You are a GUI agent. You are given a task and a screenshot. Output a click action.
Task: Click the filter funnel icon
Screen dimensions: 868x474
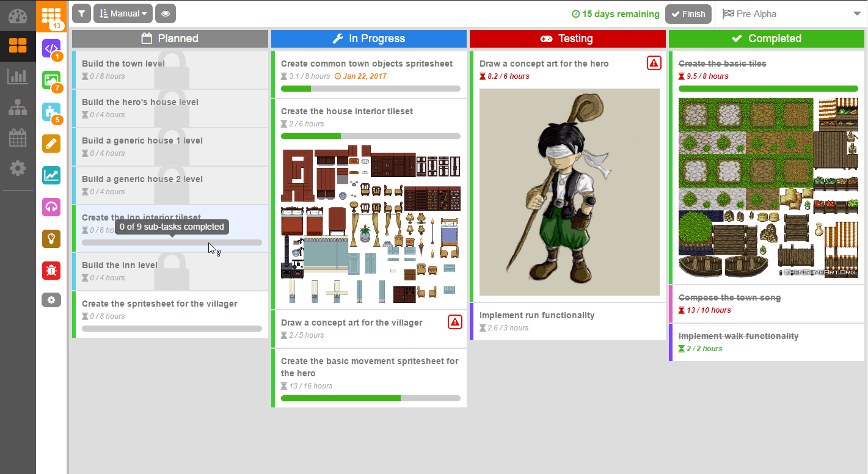click(81, 13)
